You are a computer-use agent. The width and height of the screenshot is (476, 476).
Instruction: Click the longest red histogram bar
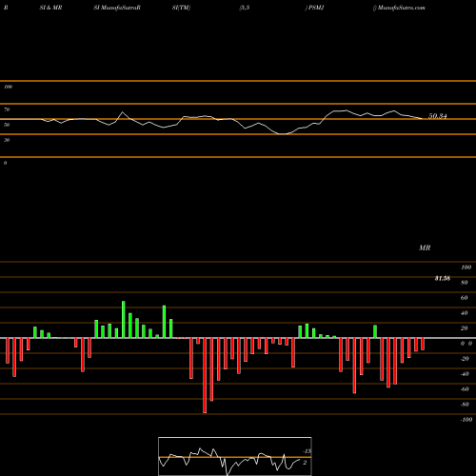[205, 375]
